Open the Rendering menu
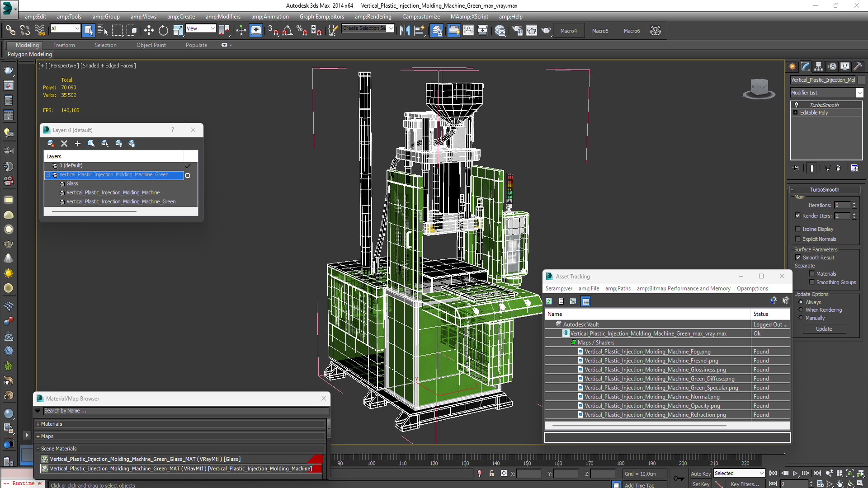Screen dimensions: 868x488 pyautogui.click(x=373, y=17)
